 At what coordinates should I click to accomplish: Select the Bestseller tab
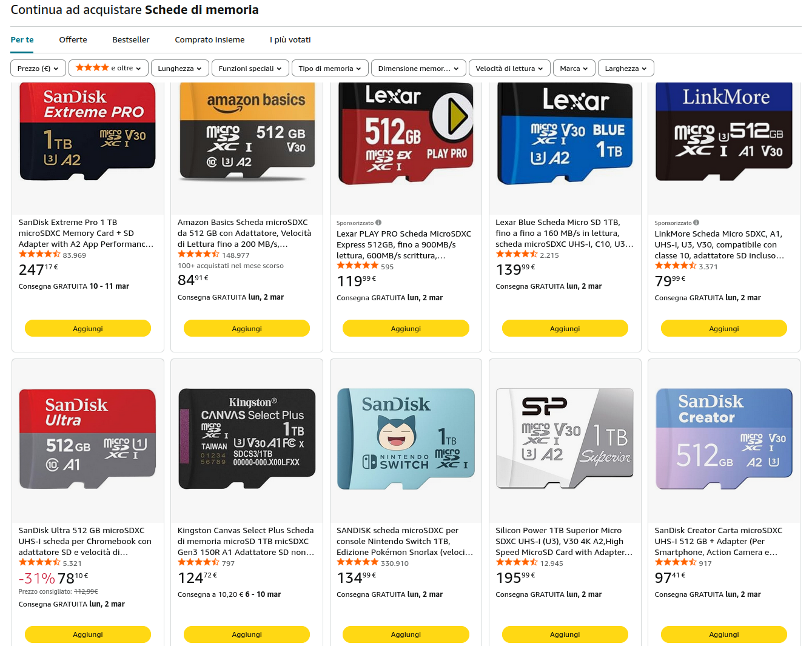click(x=130, y=40)
